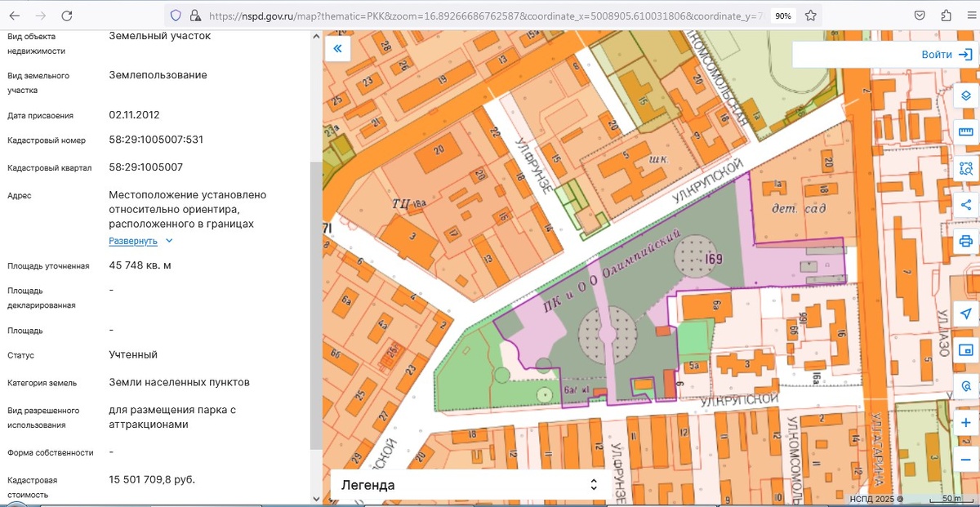Open the tracking protection shield icon
The height and width of the screenshot is (507, 980).
[x=175, y=16]
